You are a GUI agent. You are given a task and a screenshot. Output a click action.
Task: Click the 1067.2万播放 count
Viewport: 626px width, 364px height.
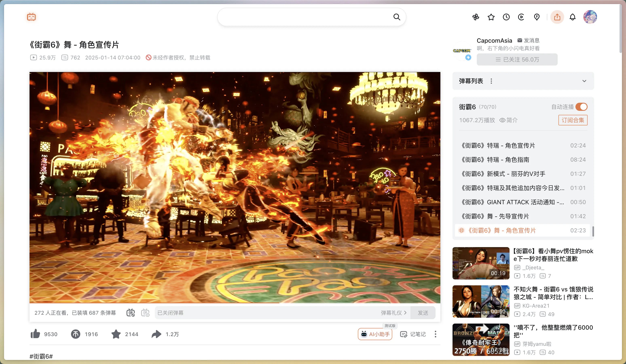pos(477,120)
